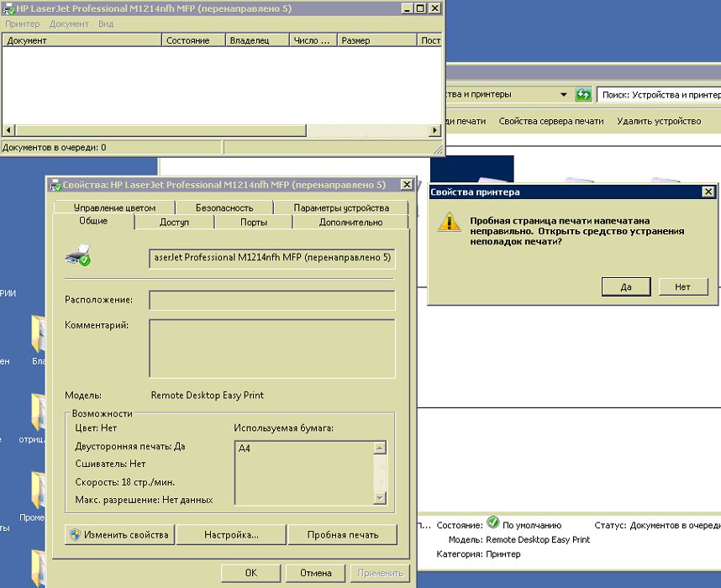Viewport: 721px width, 588px height.
Task: Click the printer name field in properties
Action: [272, 258]
